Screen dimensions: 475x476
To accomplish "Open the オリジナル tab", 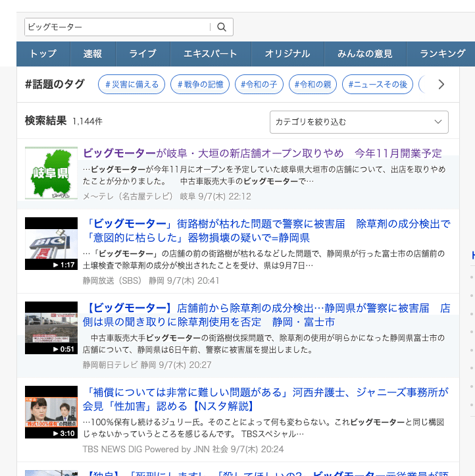I will click(x=288, y=54).
